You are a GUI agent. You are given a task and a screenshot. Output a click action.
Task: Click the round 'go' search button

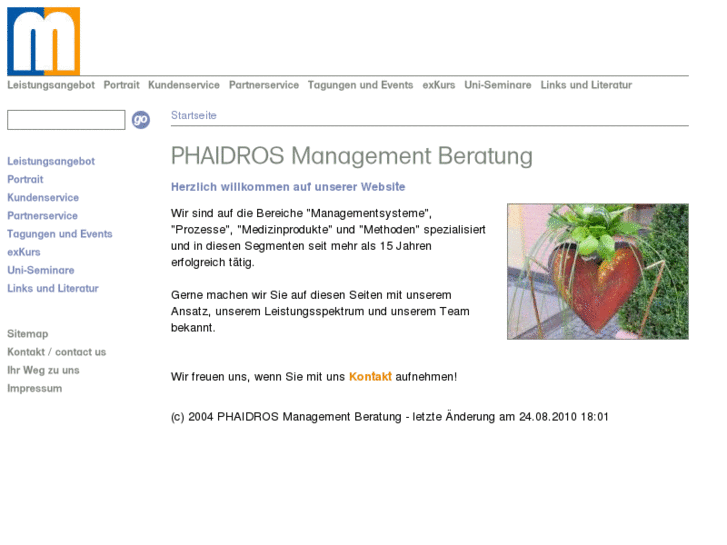(x=140, y=120)
